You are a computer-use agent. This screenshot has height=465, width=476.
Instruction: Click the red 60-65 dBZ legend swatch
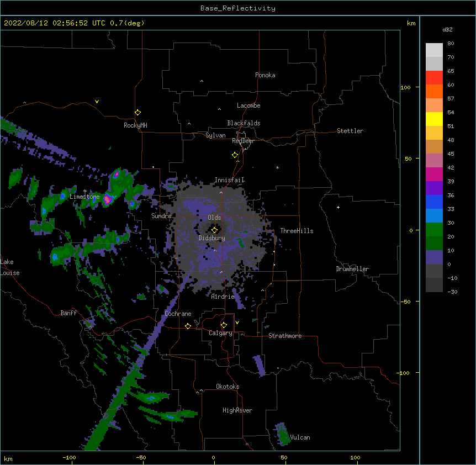pos(434,77)
